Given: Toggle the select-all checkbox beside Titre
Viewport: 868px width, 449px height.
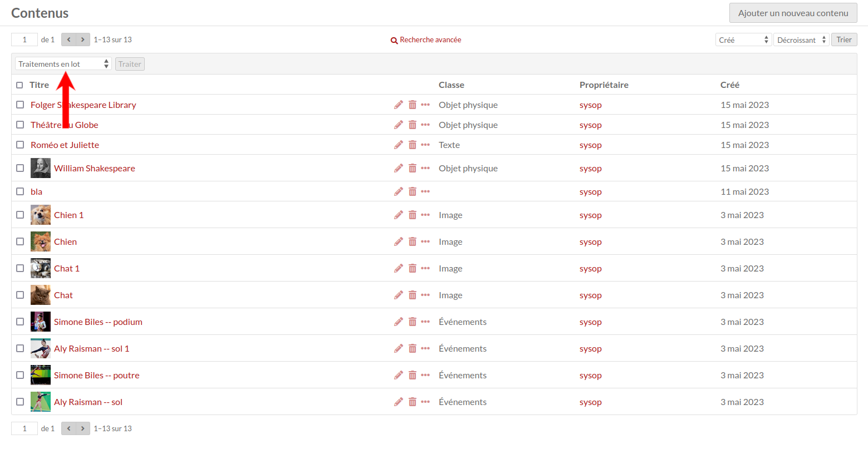Looking at the screenshot, I should coord(19,85).
